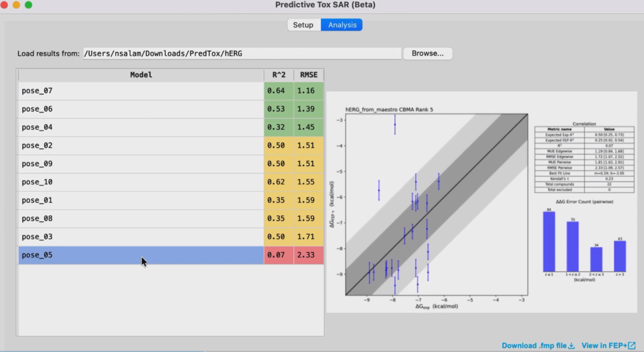Maximize the window with green button

coord(29,5)
